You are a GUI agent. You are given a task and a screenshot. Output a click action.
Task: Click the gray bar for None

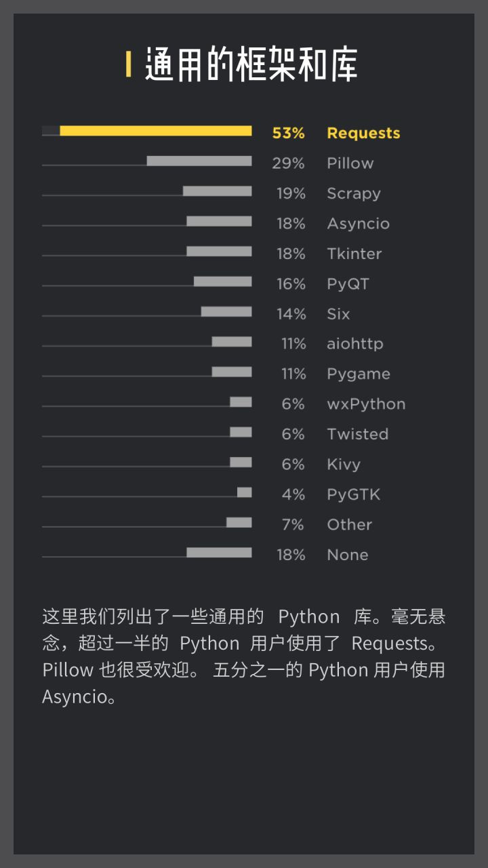tap(219, 553)
